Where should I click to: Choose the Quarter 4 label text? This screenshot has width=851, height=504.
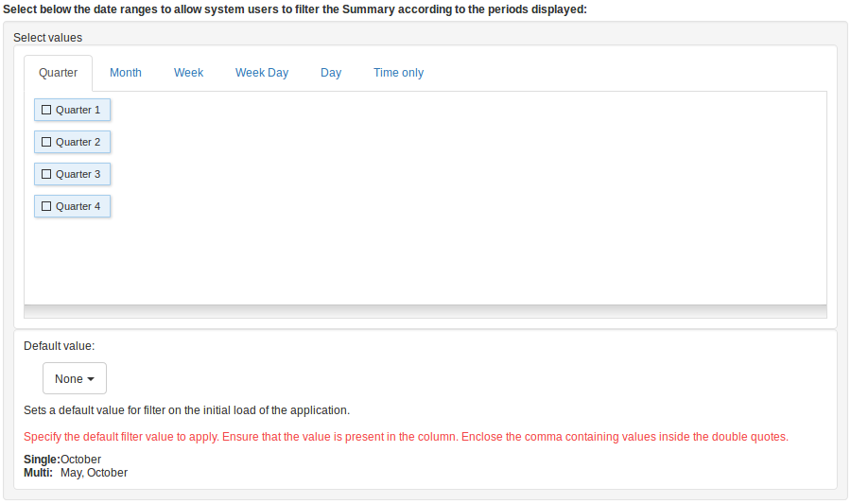[x=78, y=206]
